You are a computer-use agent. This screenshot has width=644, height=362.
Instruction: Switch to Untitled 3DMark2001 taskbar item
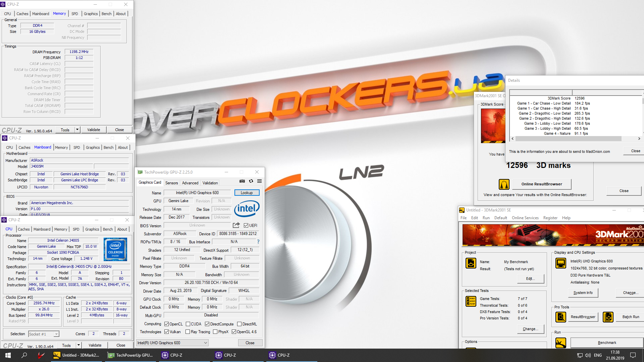(76, 355)
